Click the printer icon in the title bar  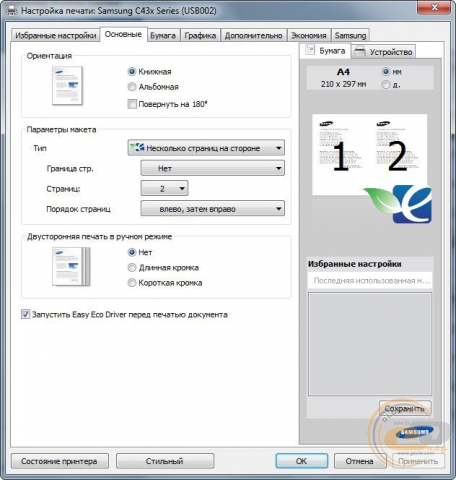pyautogui.click(x=12, y=11)
